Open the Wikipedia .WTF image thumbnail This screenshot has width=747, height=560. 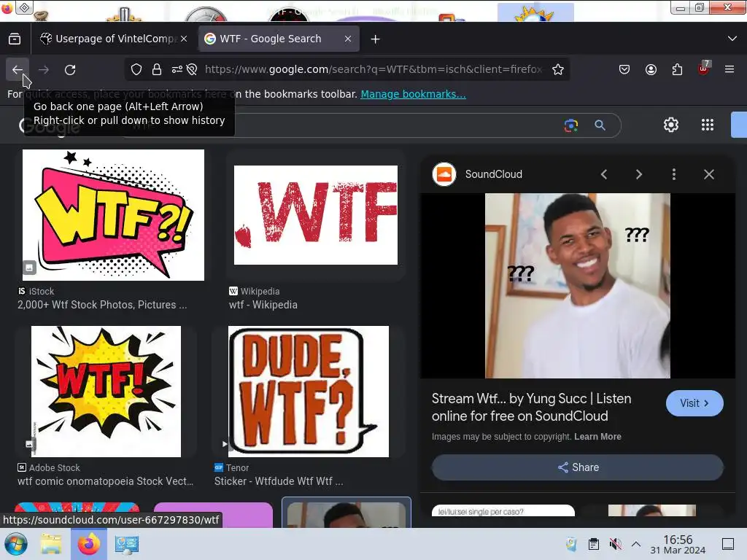tap(316, 215)
